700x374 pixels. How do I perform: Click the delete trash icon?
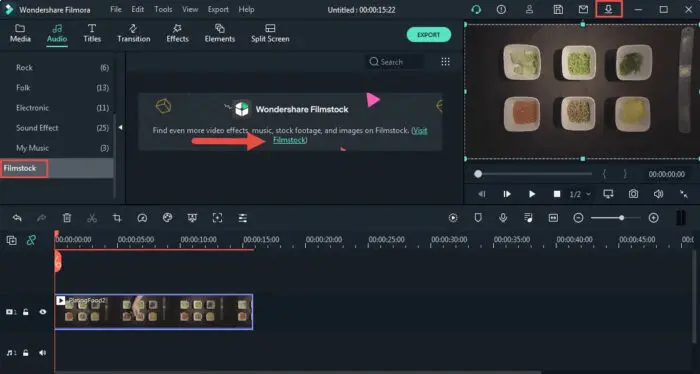point(67,218)
